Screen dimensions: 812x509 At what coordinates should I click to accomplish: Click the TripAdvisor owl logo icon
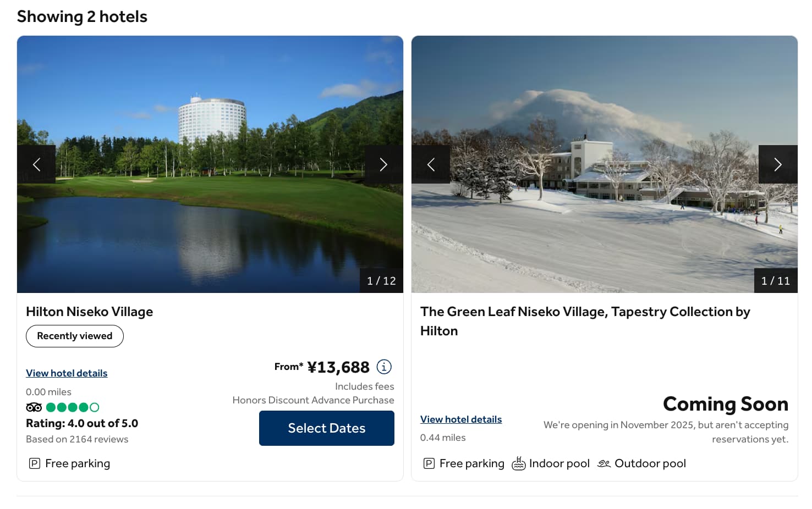tap(34, 407)
